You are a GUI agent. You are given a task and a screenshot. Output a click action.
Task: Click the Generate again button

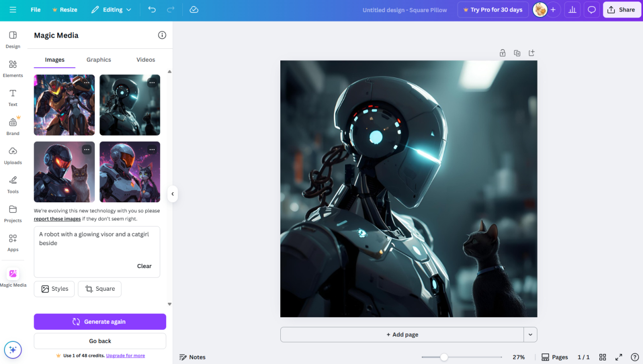tap(99, 321)
